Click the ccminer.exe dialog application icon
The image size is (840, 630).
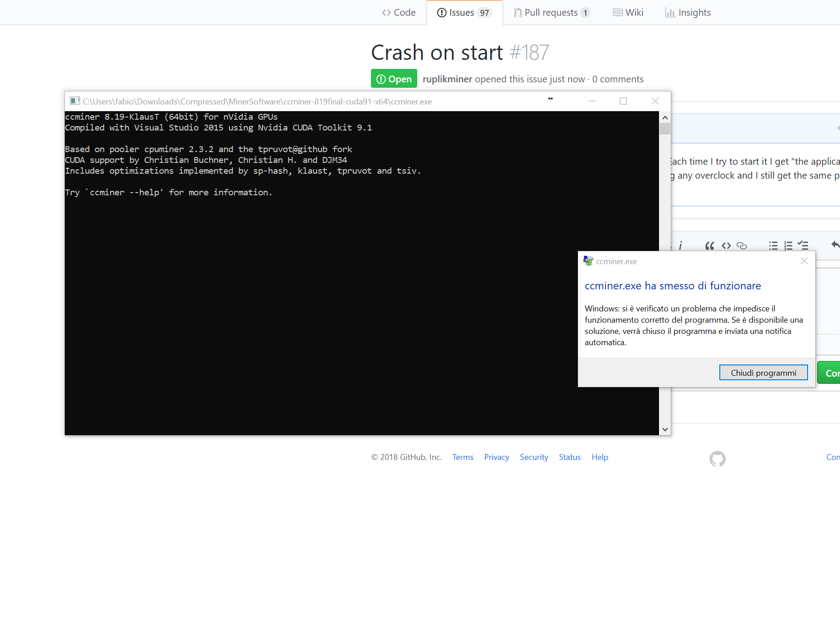pos(588,261)
